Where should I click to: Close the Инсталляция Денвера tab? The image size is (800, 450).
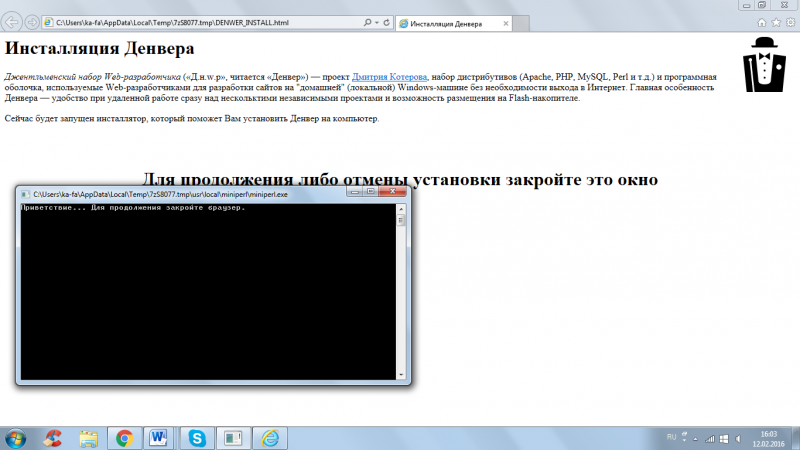coord(506,22)
